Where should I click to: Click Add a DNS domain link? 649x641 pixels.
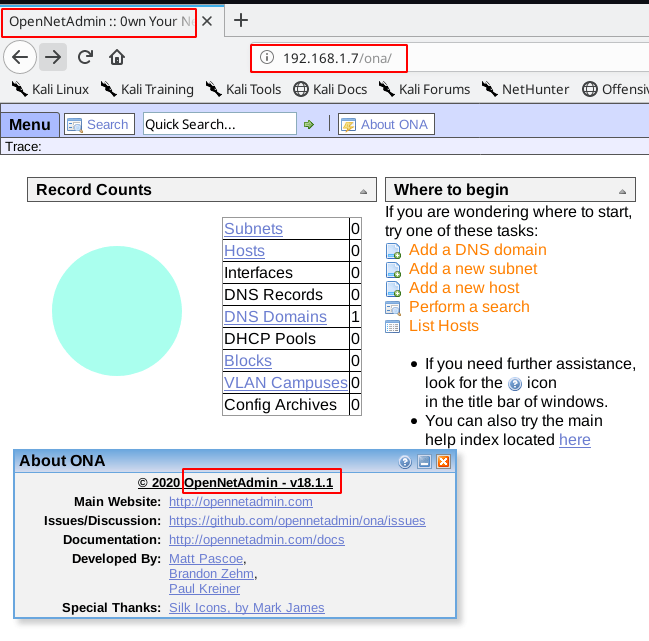478,250
